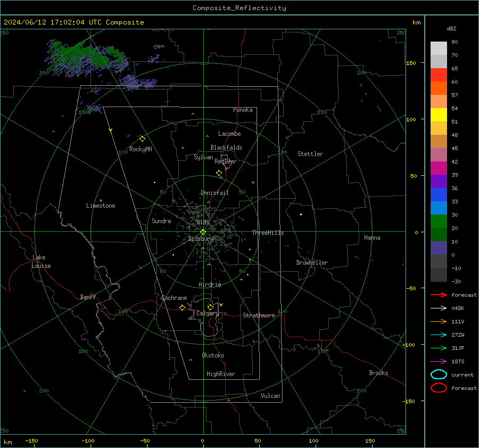Click the red forecast arrow legend
This screenshot has height=448, width=479.
(x=439, y=295)
